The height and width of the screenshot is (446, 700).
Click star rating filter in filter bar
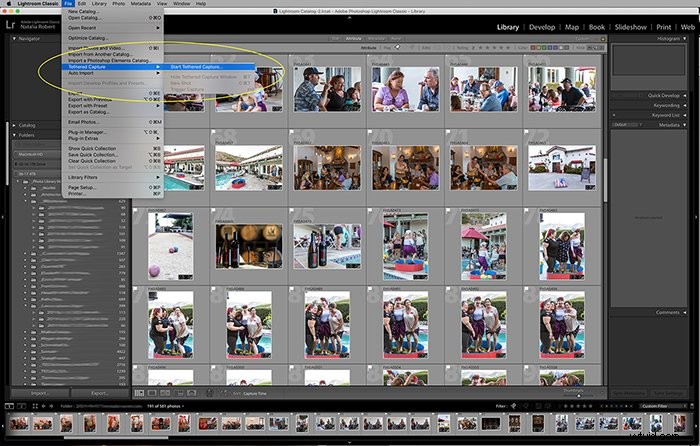pos(496,47)
